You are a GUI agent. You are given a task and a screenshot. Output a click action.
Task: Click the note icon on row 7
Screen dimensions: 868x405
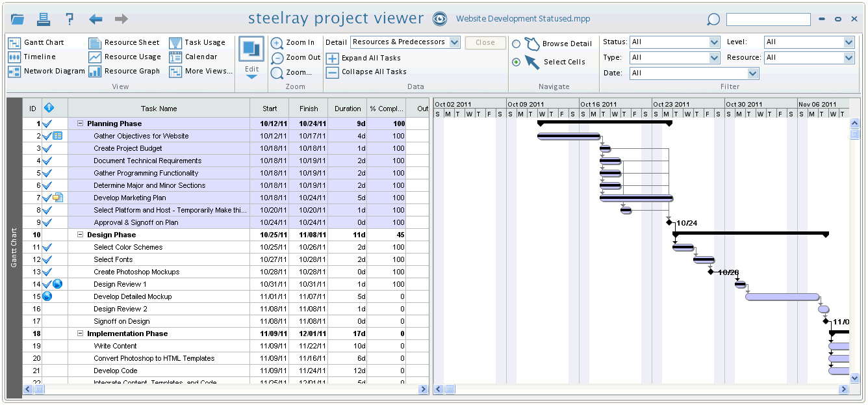57,198
